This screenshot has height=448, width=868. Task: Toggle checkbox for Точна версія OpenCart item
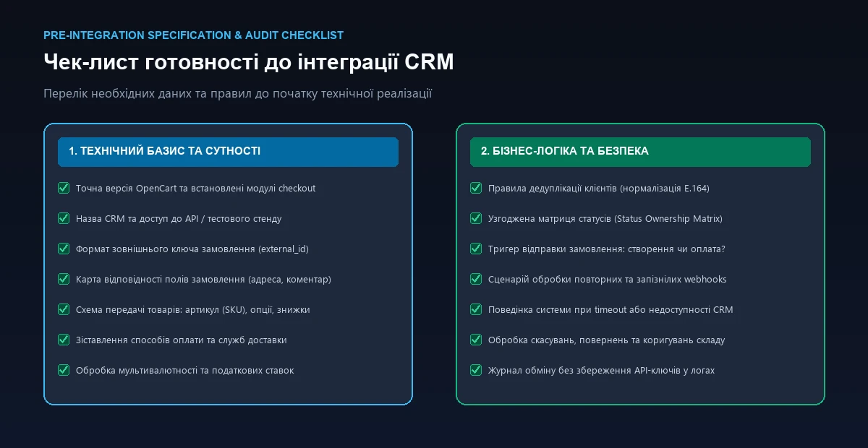pos(64,188)
